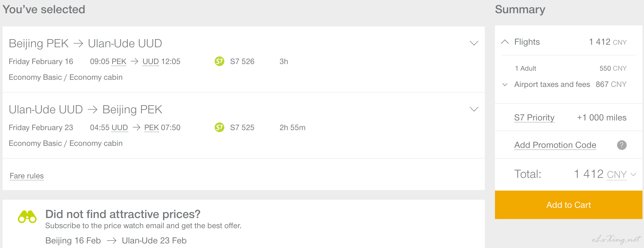
Task: Click the PEK departure airport code at 09:05
Action: click(119, 61)
